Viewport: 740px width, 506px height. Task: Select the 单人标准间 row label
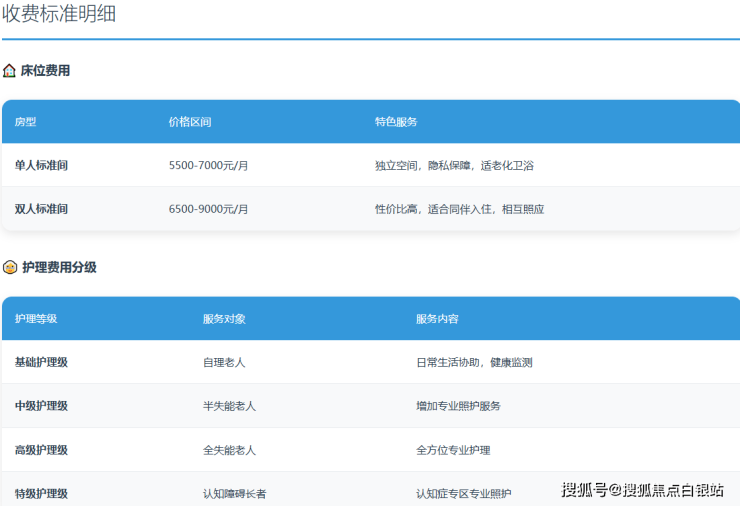[41, 166]
